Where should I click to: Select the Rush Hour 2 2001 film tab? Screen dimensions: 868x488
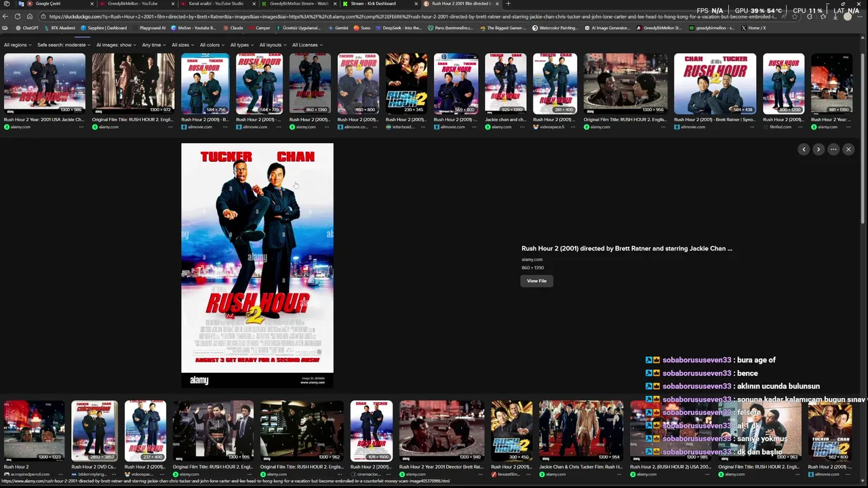461,3
